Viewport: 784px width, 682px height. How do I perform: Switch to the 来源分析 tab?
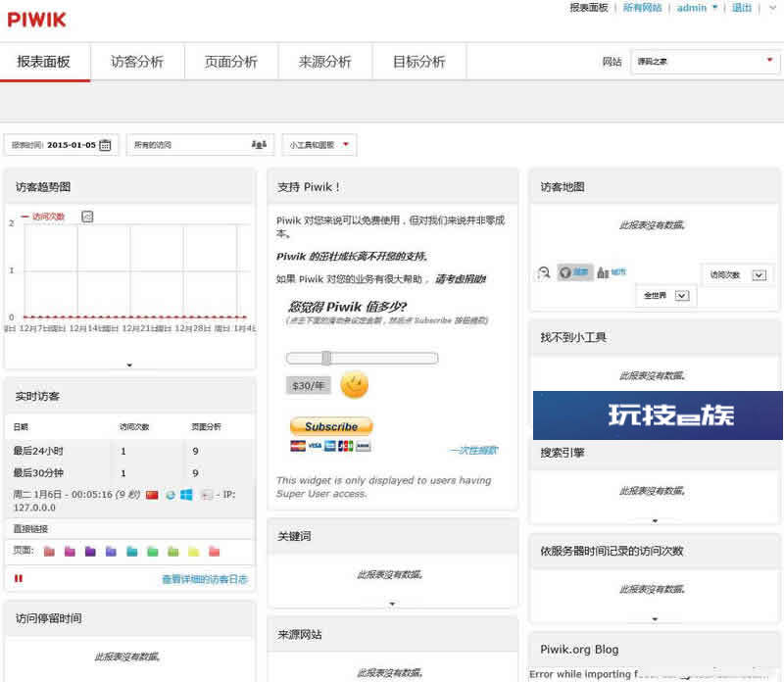click(325, 62)
